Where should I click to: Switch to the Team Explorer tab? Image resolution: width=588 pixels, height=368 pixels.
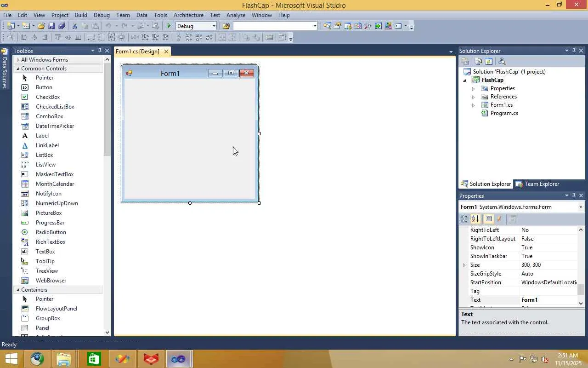[537, 184]
